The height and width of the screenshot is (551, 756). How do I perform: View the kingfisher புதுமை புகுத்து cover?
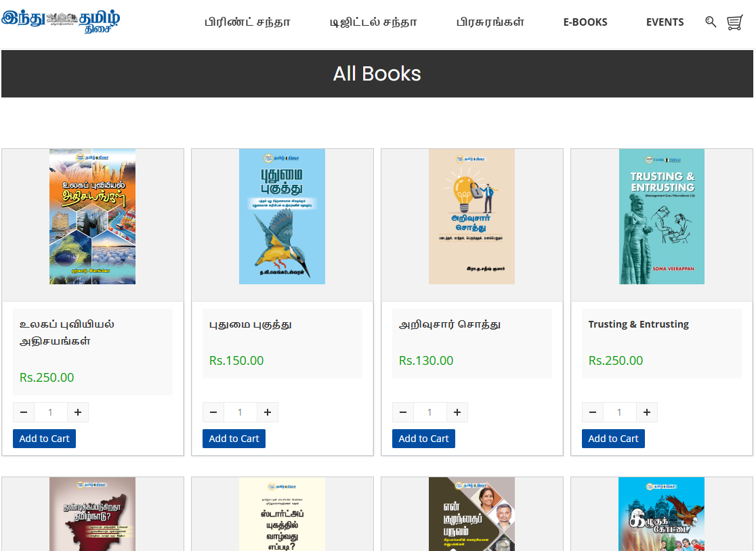point(282,217)
